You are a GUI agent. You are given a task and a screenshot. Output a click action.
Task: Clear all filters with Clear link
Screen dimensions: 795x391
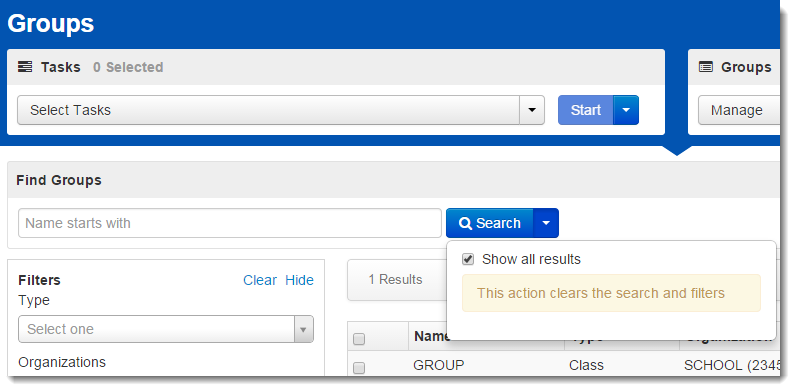pos(260,280)
